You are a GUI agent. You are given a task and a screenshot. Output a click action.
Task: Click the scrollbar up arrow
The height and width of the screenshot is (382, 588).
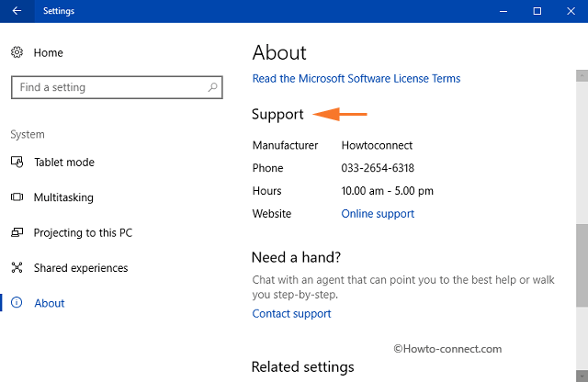pyautogui.click(x=582, y=75)
